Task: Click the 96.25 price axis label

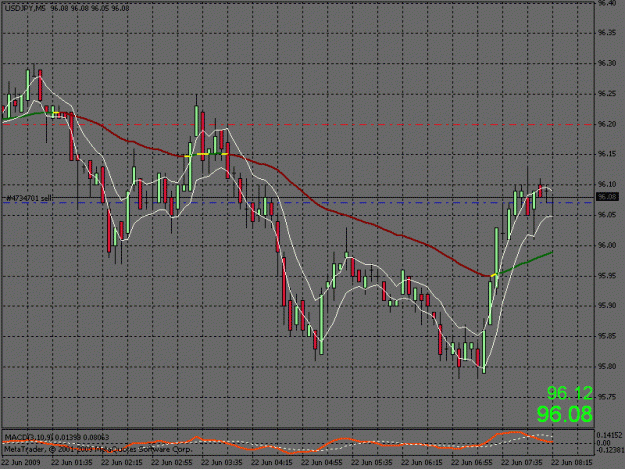Action: tap(607, 94)
